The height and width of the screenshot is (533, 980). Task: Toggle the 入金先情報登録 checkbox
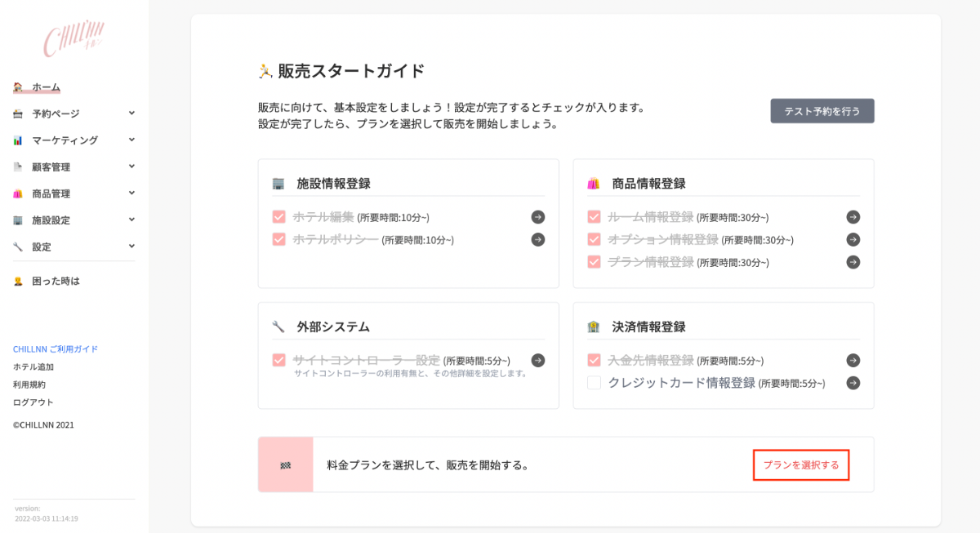point(594,360)
